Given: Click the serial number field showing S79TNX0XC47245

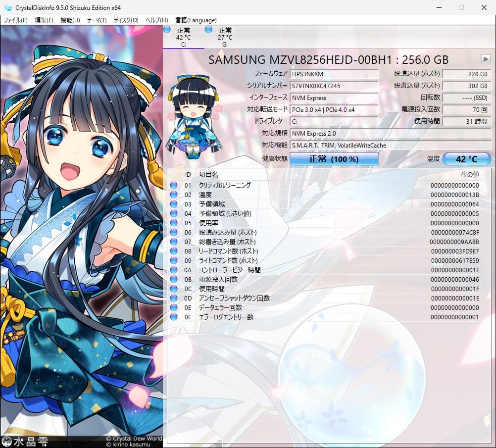Looking at the screenshot, I should pyautogui.click(x=334, y=86).
